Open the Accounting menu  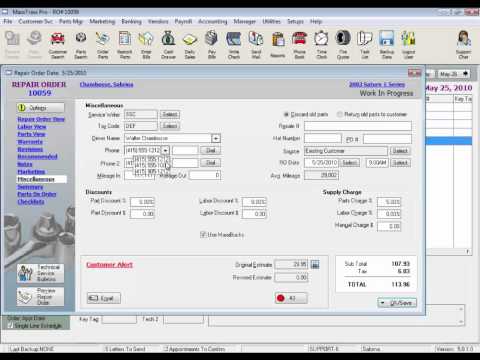tap(213, 21)
